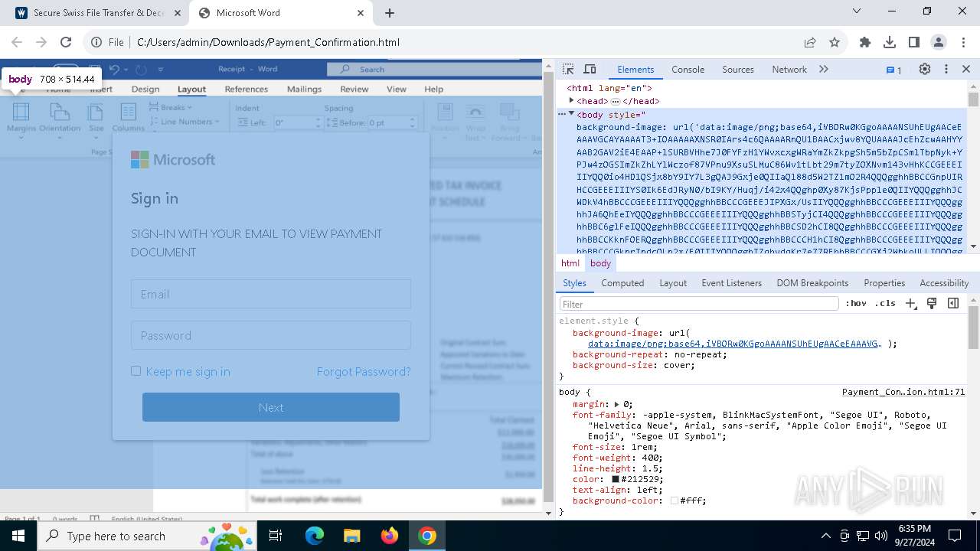
Task: Select the Styles sub-tab
Action: point(574,282)
